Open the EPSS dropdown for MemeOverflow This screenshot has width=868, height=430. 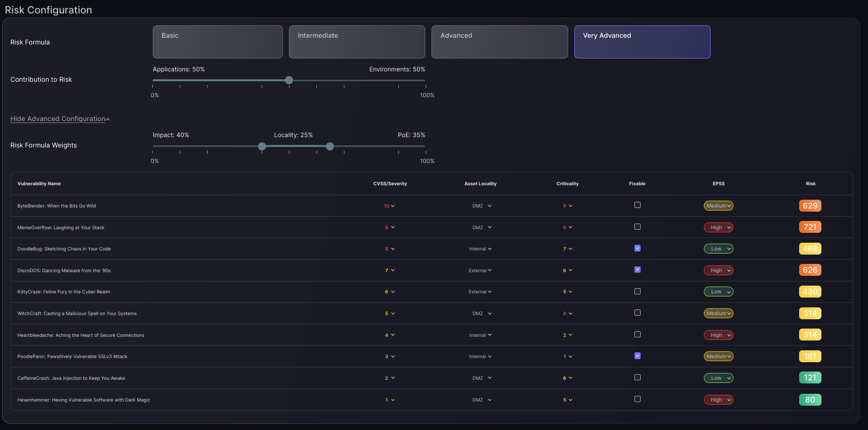718,228
